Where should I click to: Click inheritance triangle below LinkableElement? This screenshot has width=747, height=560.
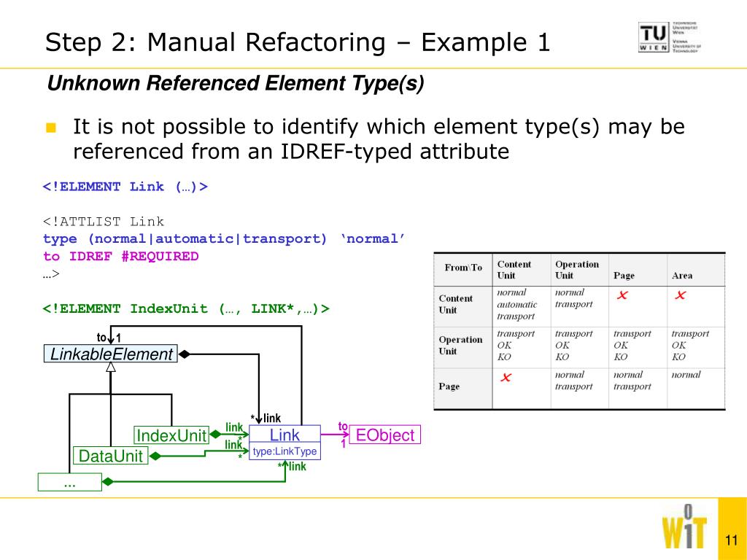pyautogui.click(x=111, y=367)
